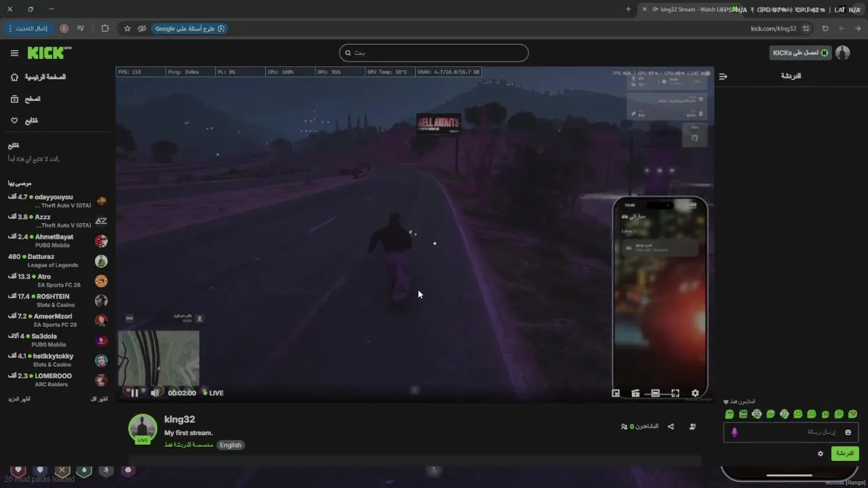Toggle theater mode in player
This screenshot has height=488, width=868.
point(655,393)
